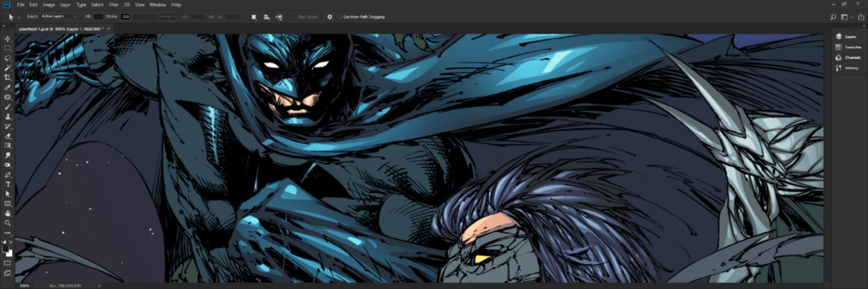Select the Smudge tool
Screen dimensions: 868x289
(8, 155)
